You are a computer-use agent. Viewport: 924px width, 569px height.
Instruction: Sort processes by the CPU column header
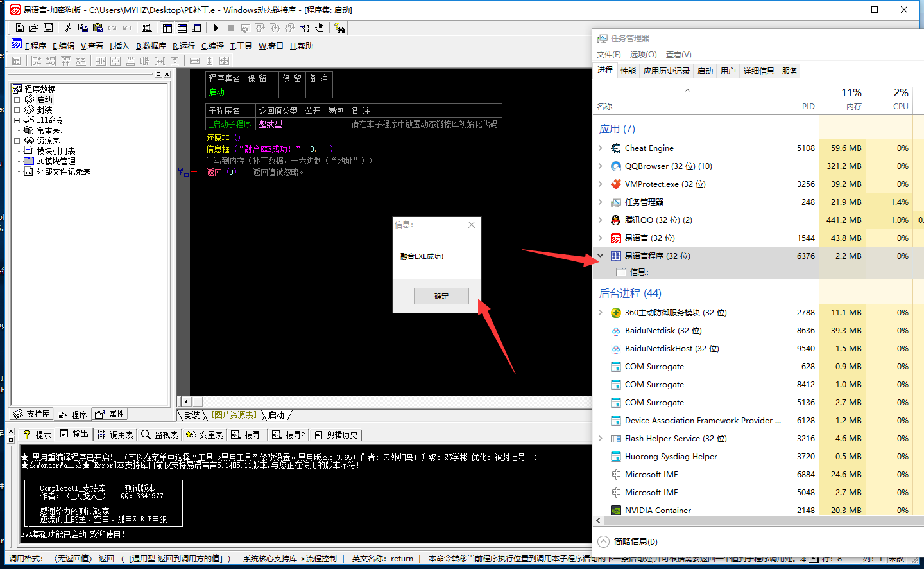pyautogui.click(x=889, y=100)
